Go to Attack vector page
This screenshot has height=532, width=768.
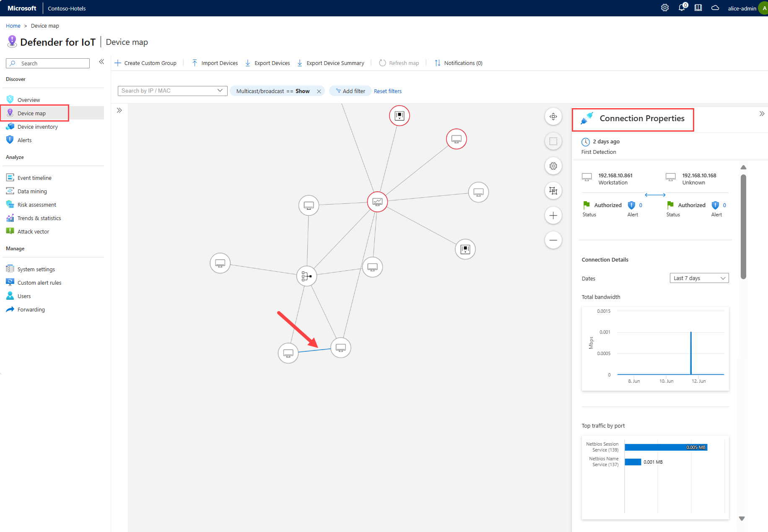33,231
